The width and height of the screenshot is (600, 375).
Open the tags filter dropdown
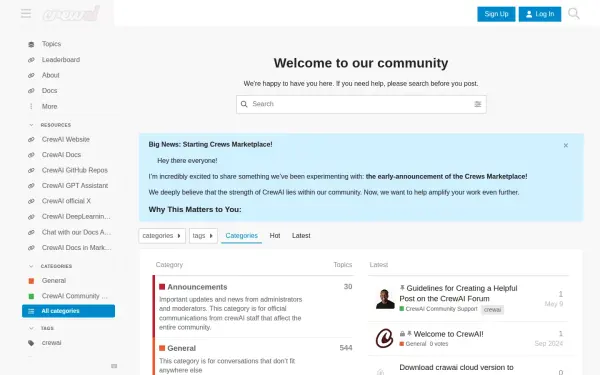pyautogui.click(x=203, y=236)
